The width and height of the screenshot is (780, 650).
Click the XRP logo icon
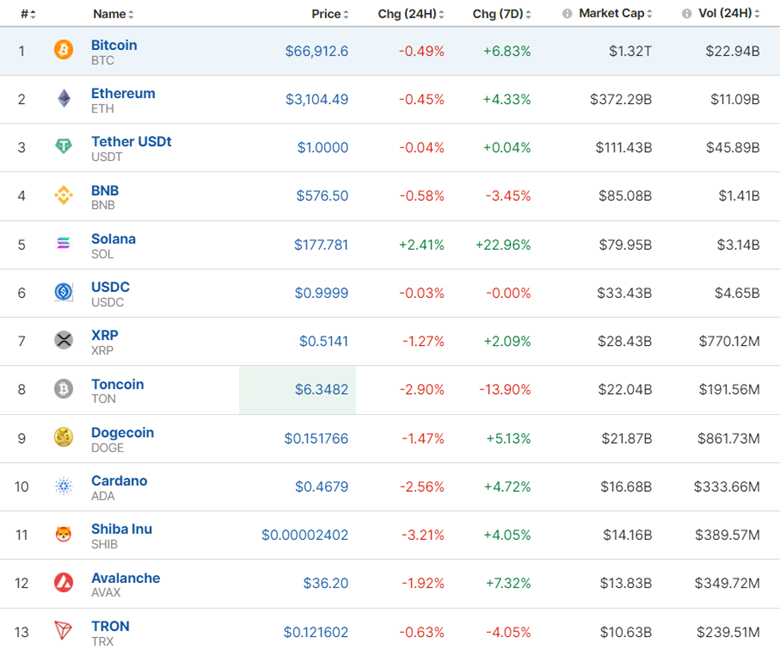[x=64, y=340]
